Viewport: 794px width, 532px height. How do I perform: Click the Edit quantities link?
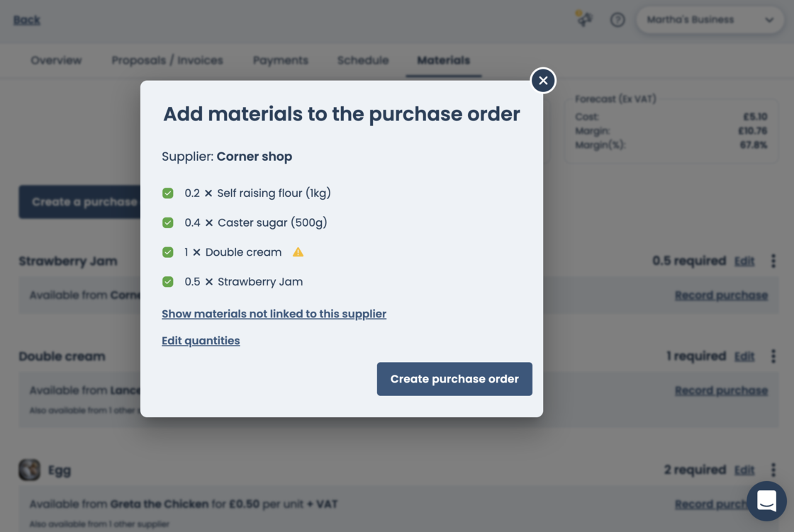201,341
